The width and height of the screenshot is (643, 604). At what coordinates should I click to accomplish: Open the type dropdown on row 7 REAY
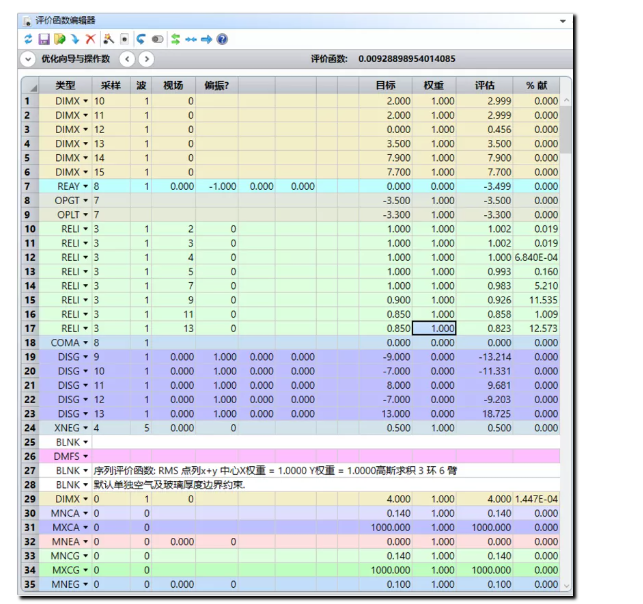tap(86, 187)
